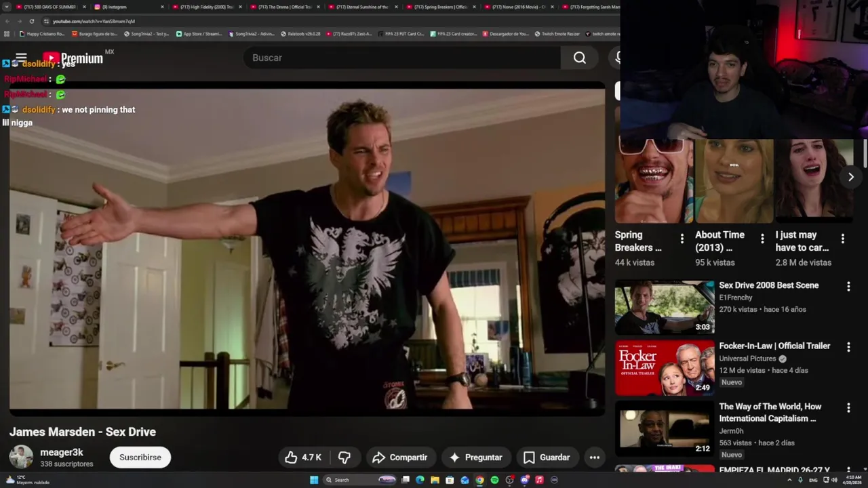868x488 pixels.
Task: Click 'Focker-In-Law | Official Trailer' title
Action: click(x=774, y=346)
